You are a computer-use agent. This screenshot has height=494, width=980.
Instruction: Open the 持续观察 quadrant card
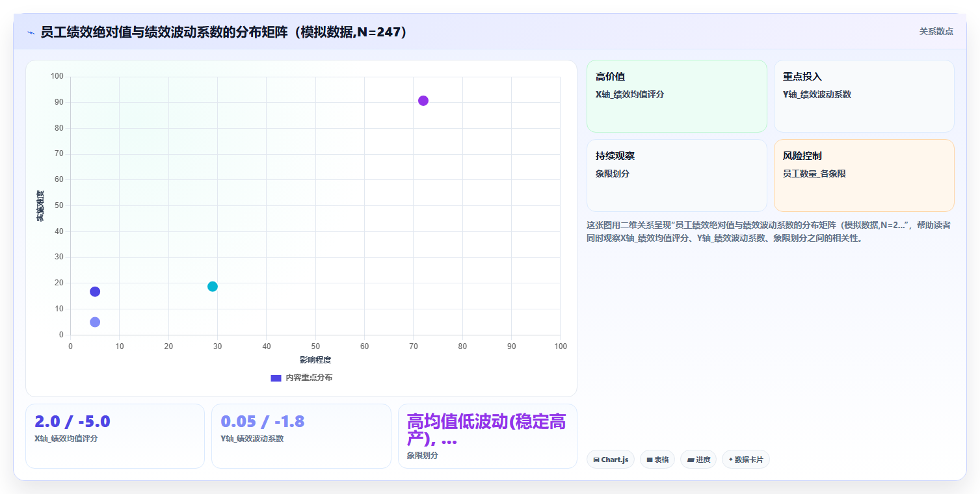click(x=677, y=175)
